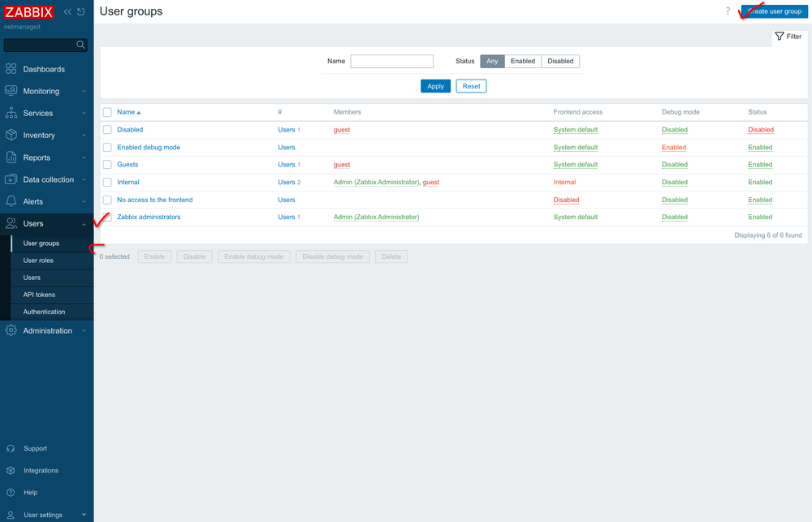Select all groups with header checkbox
Screen dimensions: 812x522
click(107, 112)
